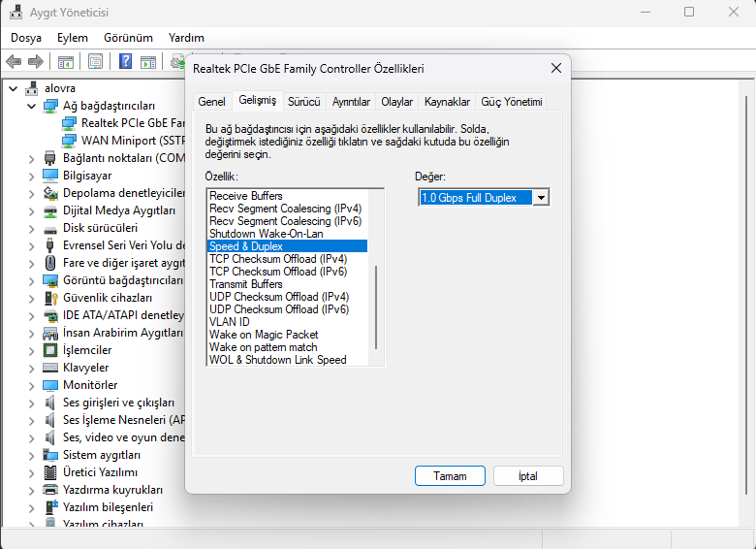Select UDP Checksum Offload (IPv6) property

287,309
